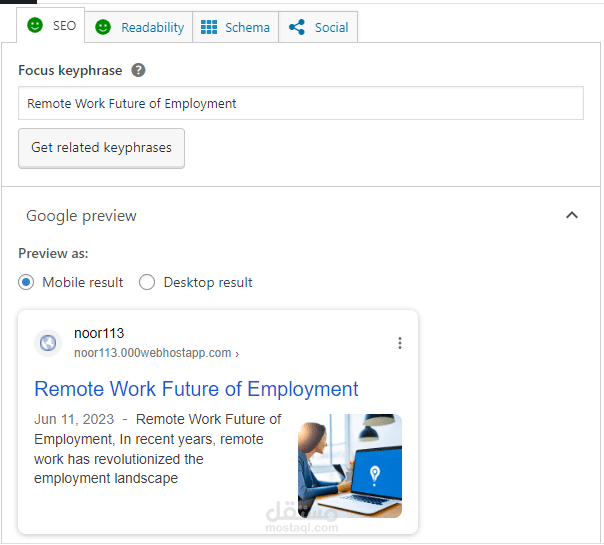Click the Google preview section heading
This screenshot has height=545, width=604.
[x=81, y=216]
